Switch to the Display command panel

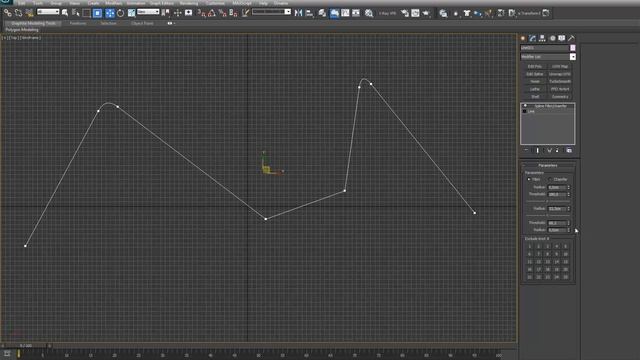[562, 38]
